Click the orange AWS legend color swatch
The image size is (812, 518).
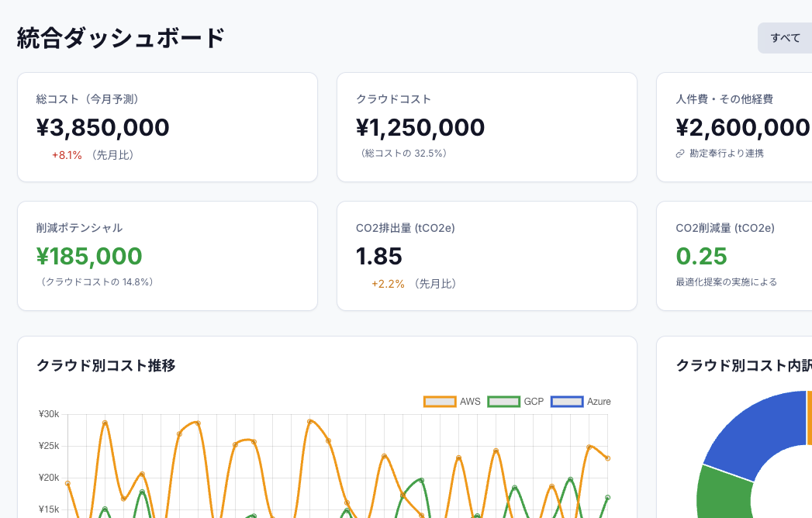tap(438, 401)
